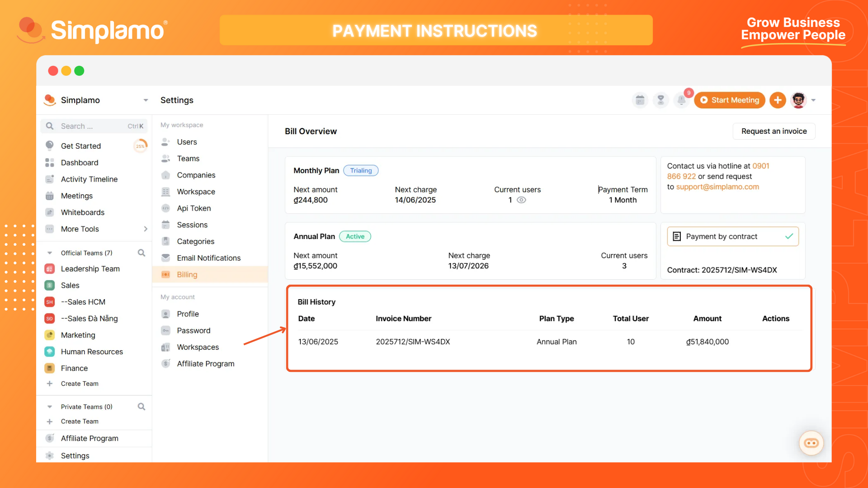Open --Sales Đà Nẵng team

click(90, 319)
